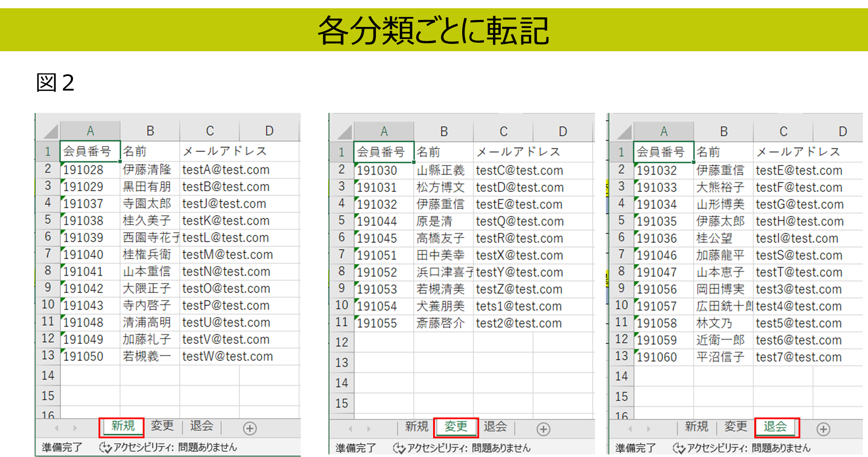
Task: Click cell 191033 in right sheet
Action: pos(664,188)
